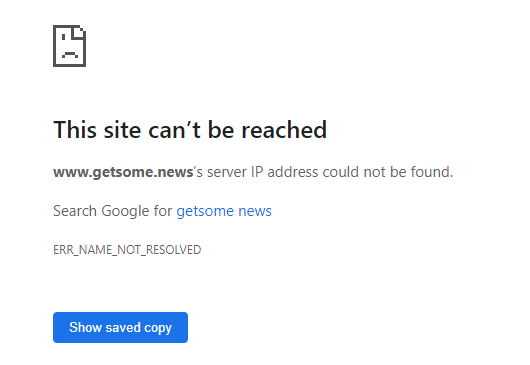This screenshot has height=365, width=530.
Task: Open the "getsome news" Google search link
Action: (x=224, y=211)
